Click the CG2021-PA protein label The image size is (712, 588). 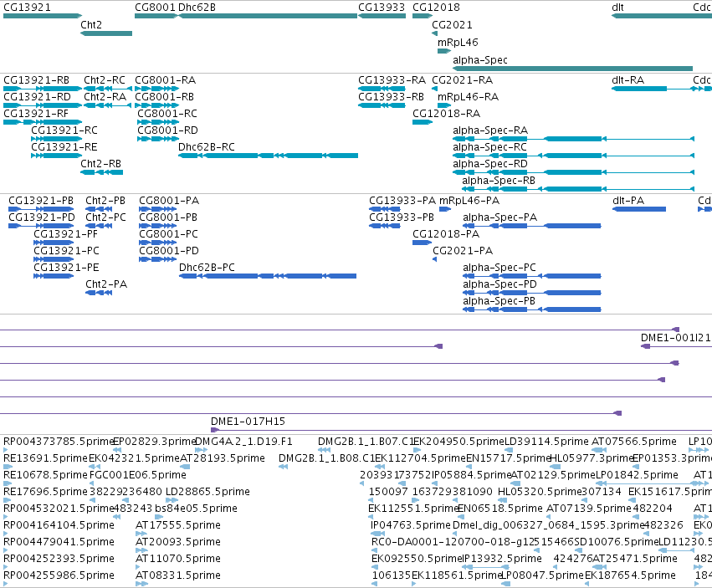(x=463, y=251)
